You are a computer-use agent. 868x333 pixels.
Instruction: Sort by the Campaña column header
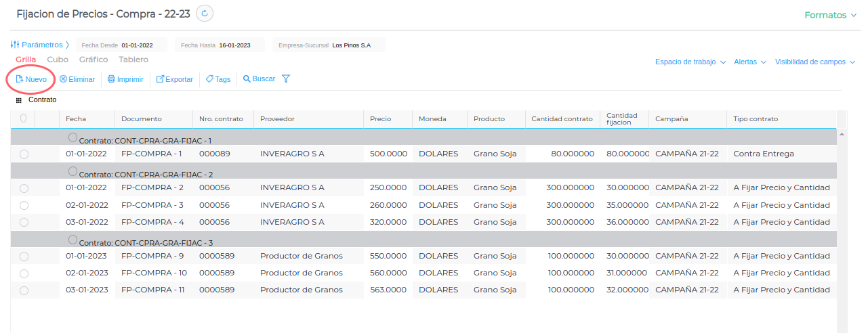[x=688, y=118]
